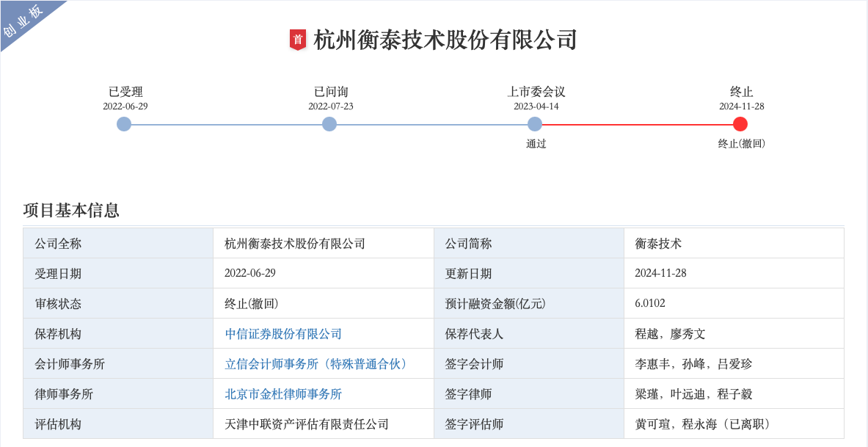Click the 程越，廖秀文 representatives cell
868x447 pixels.
(734, 333)
